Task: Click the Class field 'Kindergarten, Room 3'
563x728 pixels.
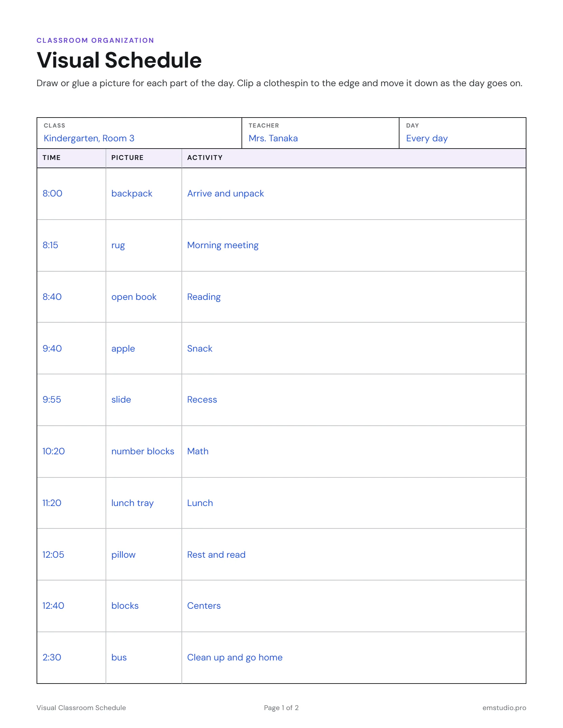Action: (x=139, y=133)
